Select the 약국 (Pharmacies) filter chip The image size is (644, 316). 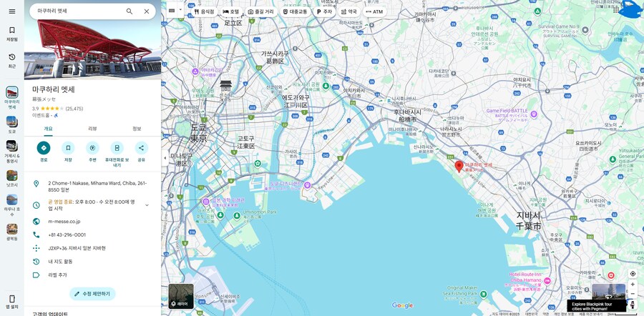(348, 11)
